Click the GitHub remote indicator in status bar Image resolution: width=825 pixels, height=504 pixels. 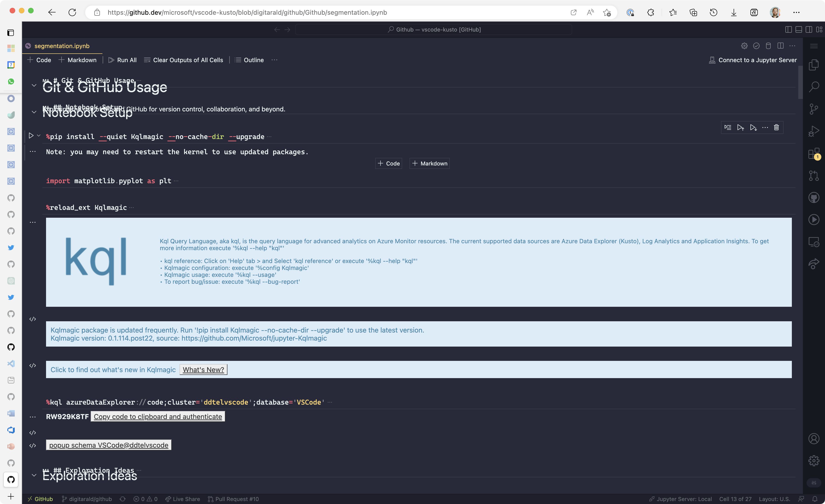(40, 499)
